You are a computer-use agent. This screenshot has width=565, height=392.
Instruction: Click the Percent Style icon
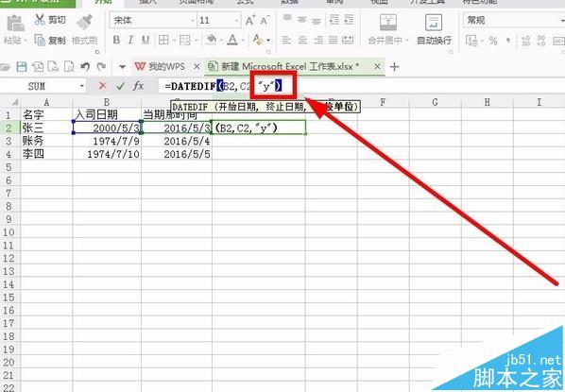tap(493, 41)
